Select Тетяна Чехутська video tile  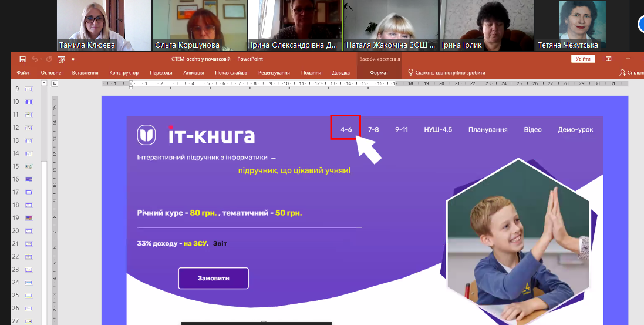582,25
